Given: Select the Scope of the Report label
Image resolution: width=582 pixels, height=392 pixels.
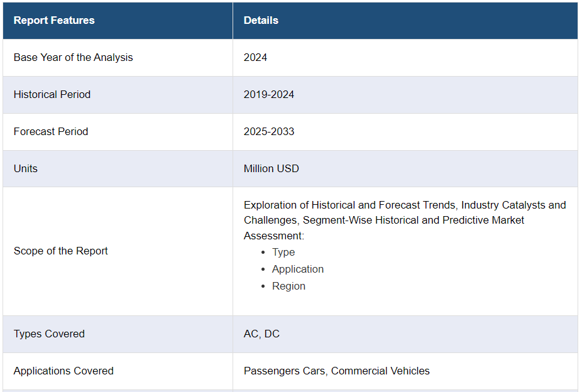Looking at the screenshot, I should [61, 251].
